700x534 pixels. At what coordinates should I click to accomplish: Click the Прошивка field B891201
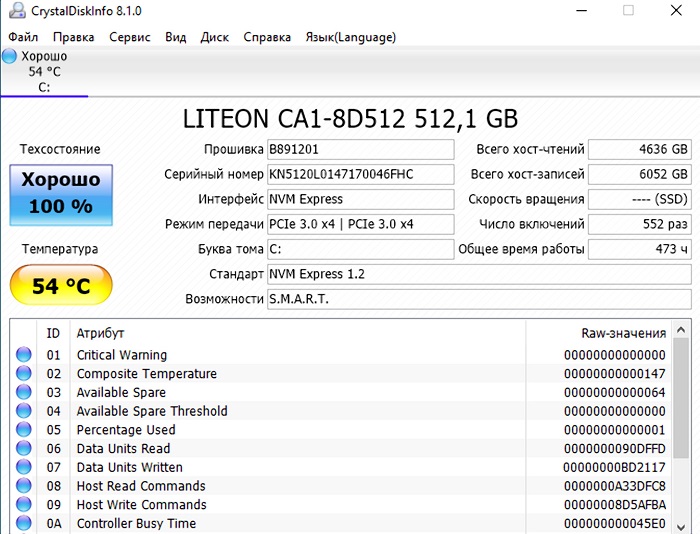tap(361, 149)
